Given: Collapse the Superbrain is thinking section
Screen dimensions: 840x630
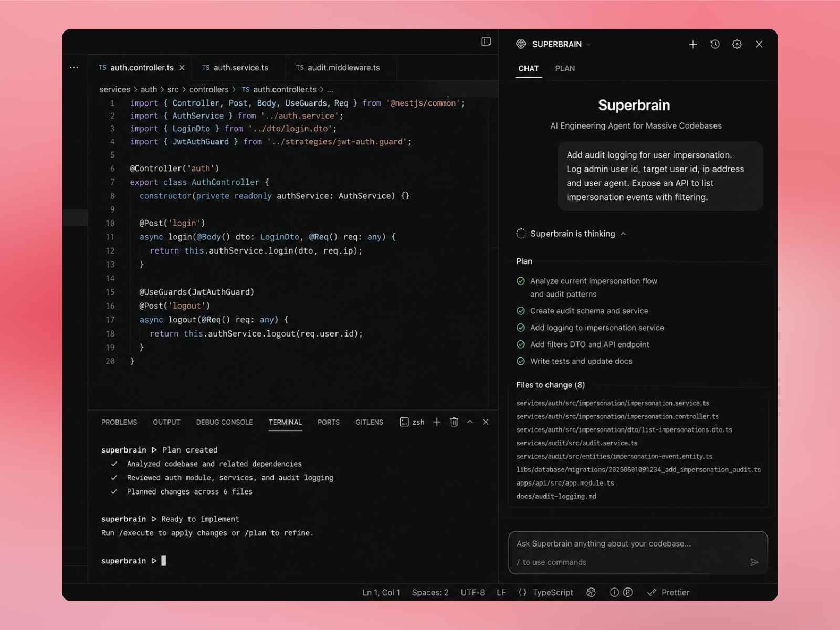Looking at the screenshot, I should (623, 234).
